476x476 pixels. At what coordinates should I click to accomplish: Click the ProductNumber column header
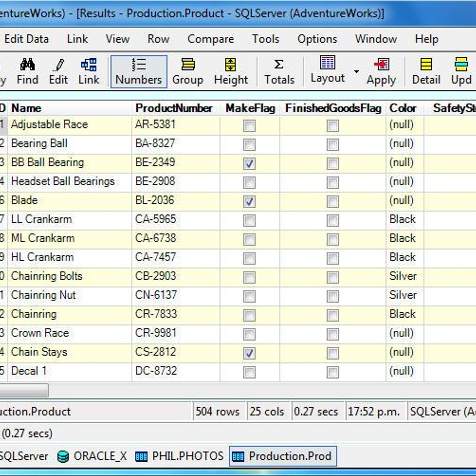tap(176, 108)
